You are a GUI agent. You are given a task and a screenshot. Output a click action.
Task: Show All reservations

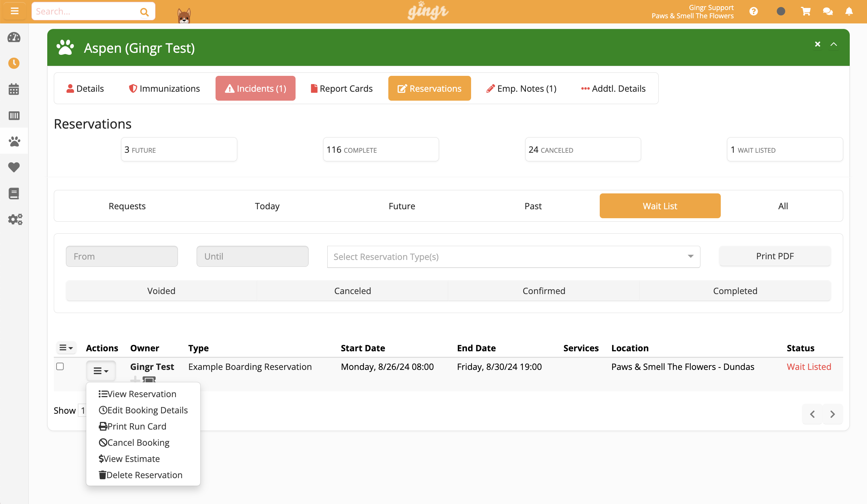click(783, 206)
